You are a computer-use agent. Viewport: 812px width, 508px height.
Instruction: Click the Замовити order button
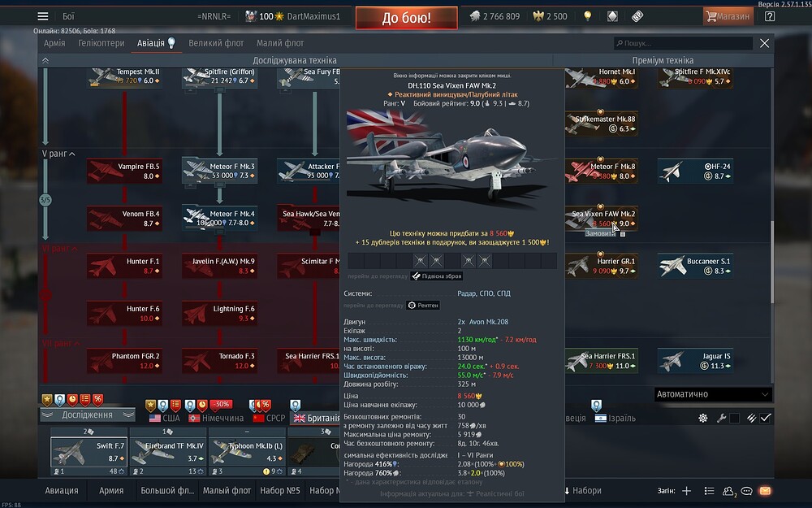pos(600,234)
